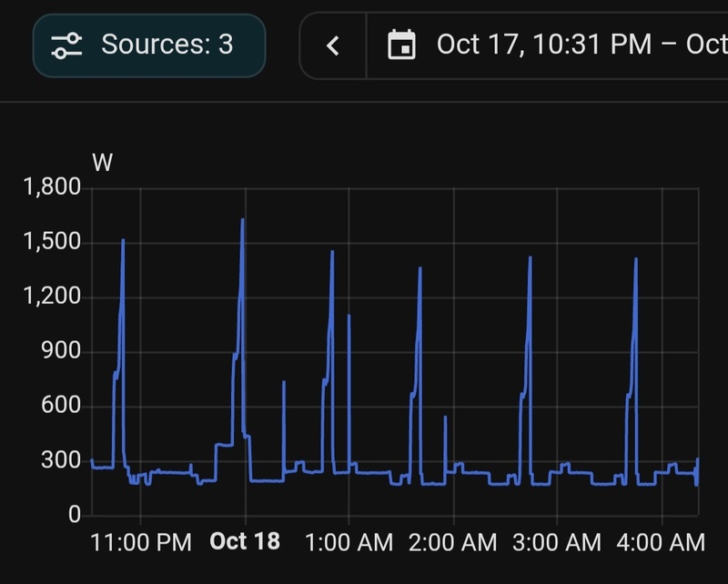Click the 1,500 y-axis label
The width and height of the screenshot is (728, 584).
pyautogui.click(x=52, y=241)
